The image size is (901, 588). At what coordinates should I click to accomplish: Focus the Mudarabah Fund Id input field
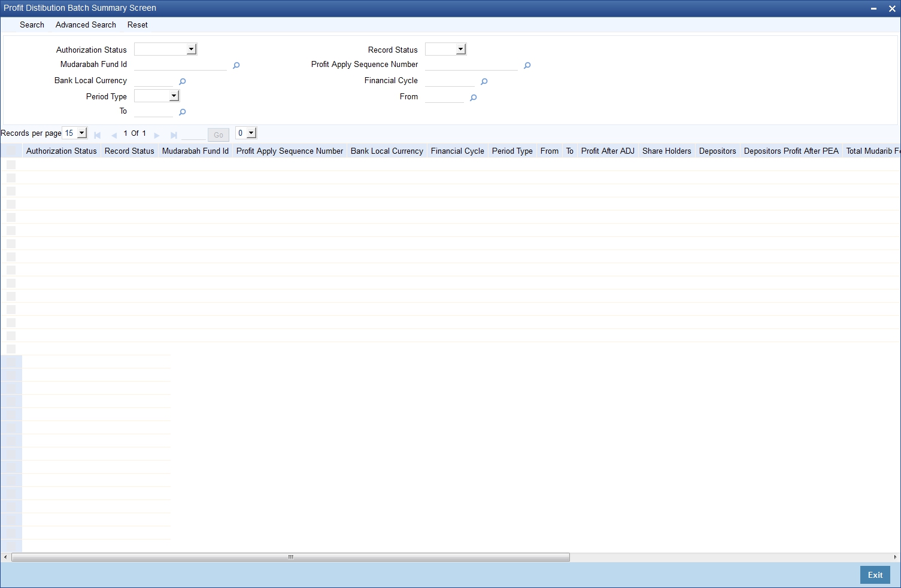180,65
